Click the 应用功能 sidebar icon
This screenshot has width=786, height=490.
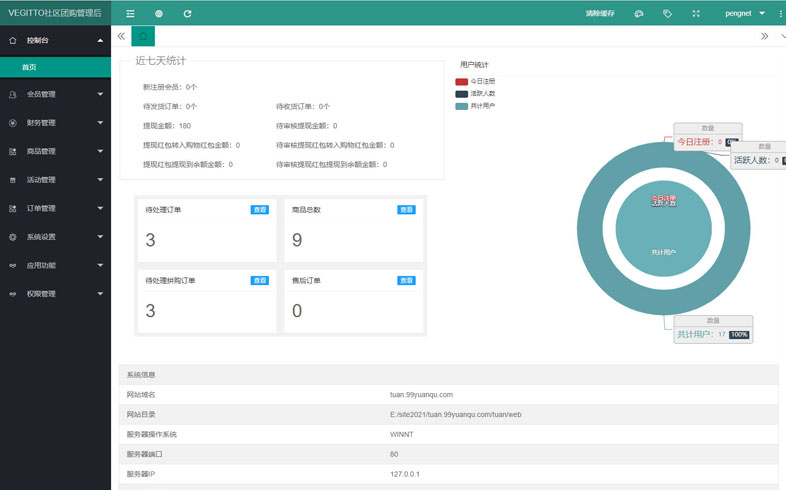[13, 266]
